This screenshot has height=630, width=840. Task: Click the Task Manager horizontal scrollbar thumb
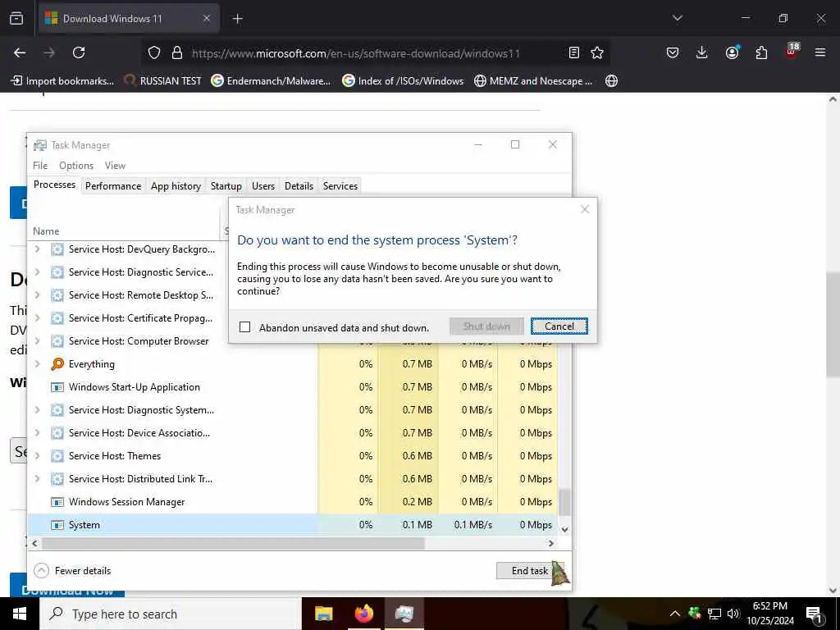(233, 543)
